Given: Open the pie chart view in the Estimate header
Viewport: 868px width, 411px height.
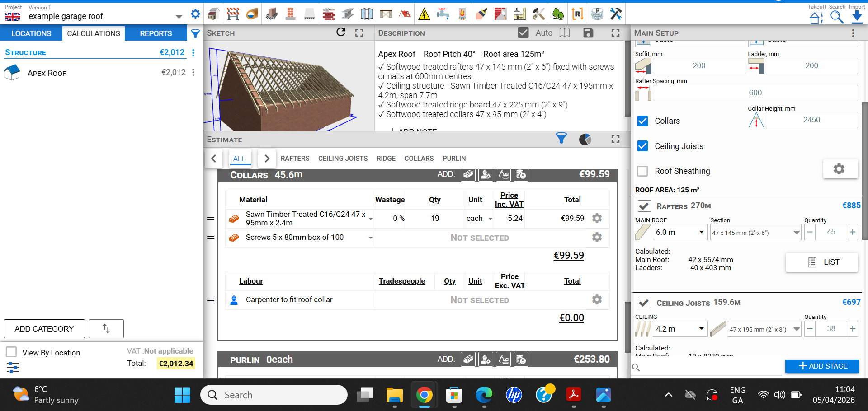Looking at the screenshot, I should [585, 139].
